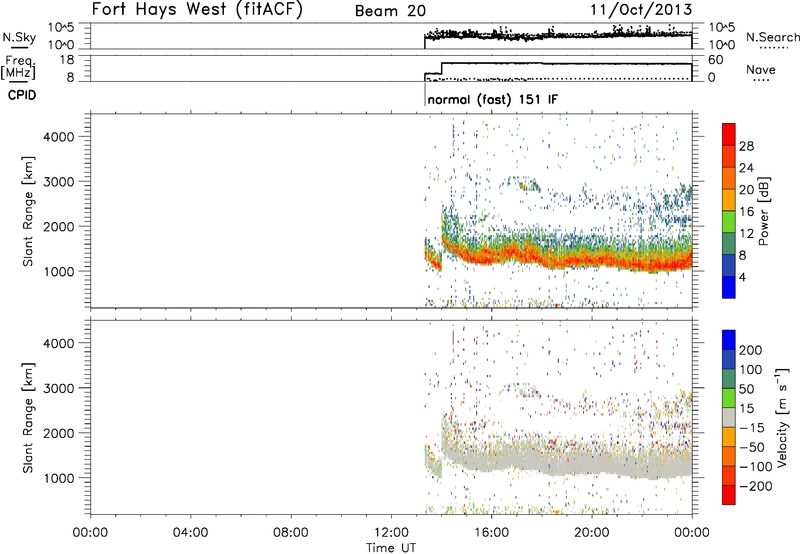Click the 'Nave' legend label
The width and height of the screenshot is (800, 554).
(x=761, y=69)
